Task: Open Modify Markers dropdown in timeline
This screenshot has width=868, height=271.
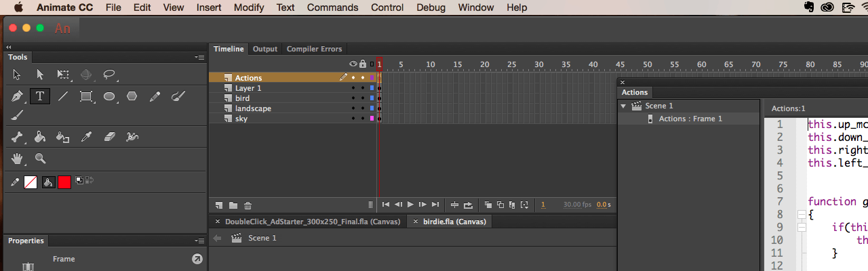Action: click(x=524, y=205)
